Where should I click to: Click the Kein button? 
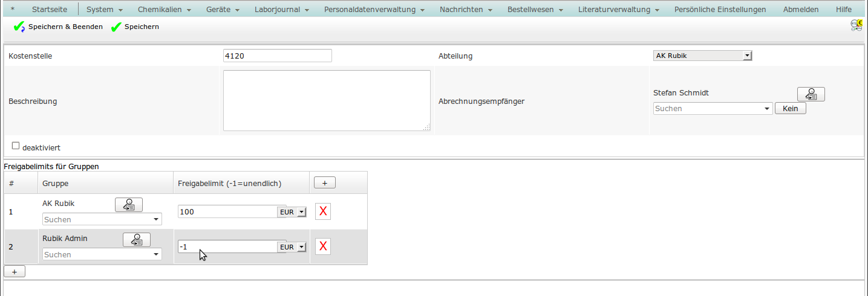coord(790,109)
